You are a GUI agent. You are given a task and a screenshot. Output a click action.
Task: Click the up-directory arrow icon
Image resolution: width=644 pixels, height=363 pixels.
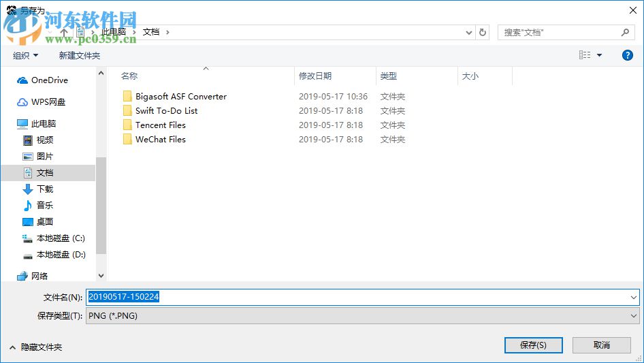point(64,32)
